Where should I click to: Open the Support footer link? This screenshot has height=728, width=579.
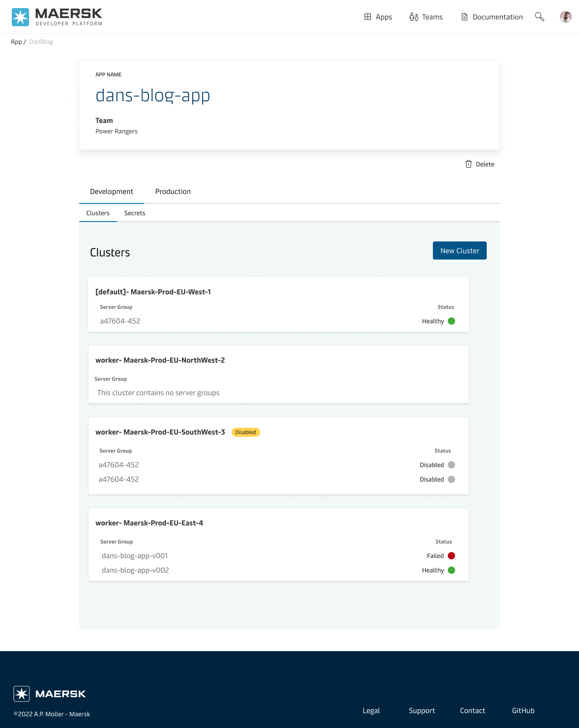coord(422,710)
